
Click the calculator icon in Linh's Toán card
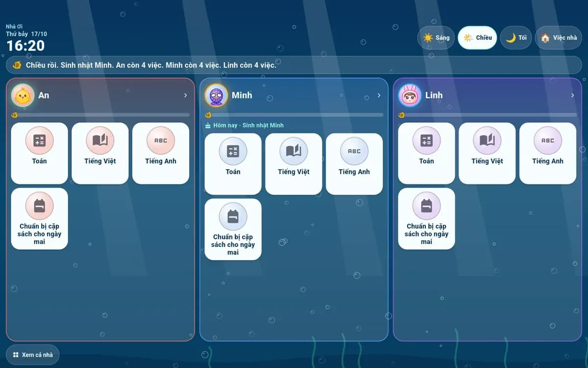pos(426,141)
